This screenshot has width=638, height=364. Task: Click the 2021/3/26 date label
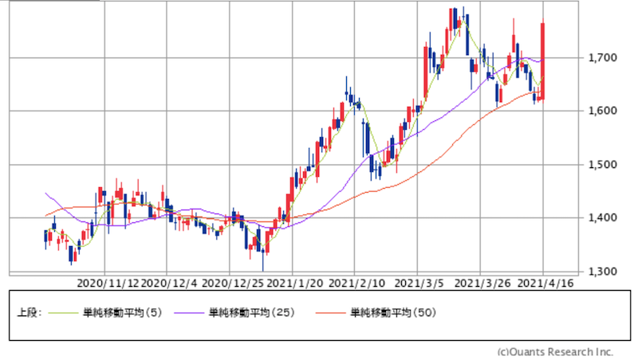482,284
